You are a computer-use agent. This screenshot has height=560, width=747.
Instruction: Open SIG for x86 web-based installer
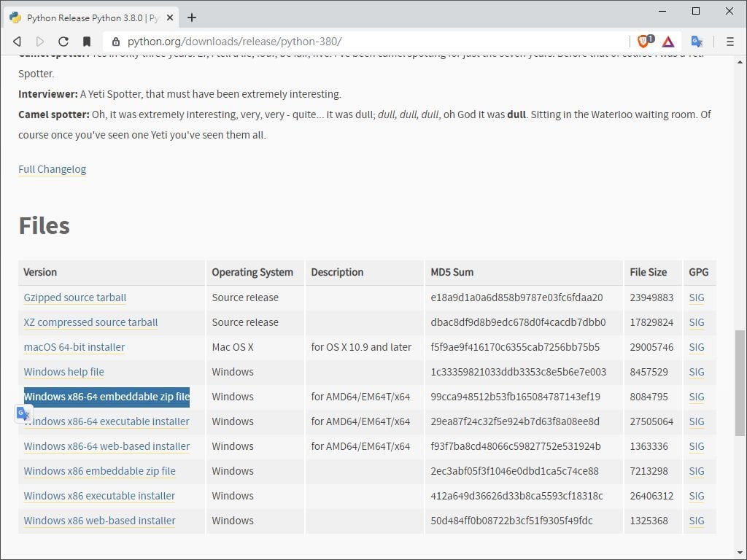click(x=697, y=521)
